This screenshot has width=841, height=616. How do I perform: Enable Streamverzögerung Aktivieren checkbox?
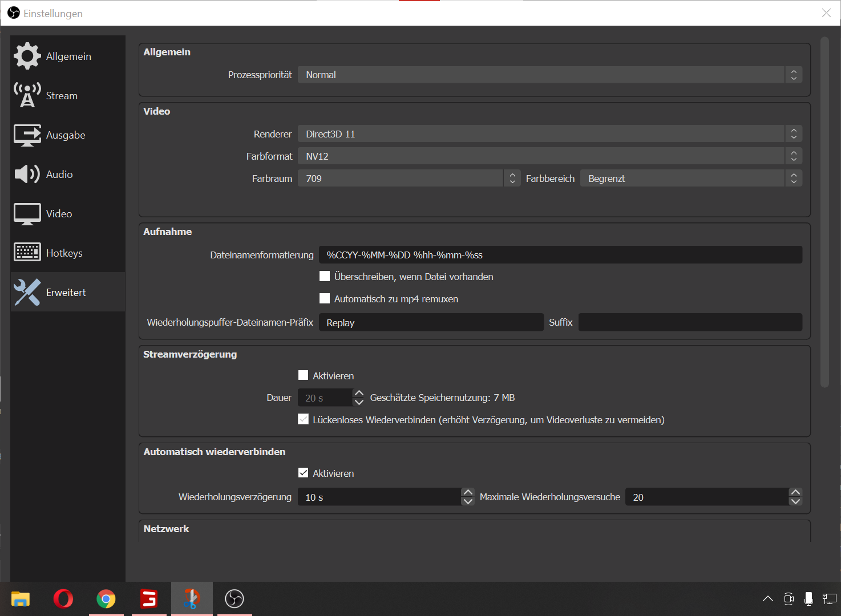pyautogui.click(x=304, y=375)
